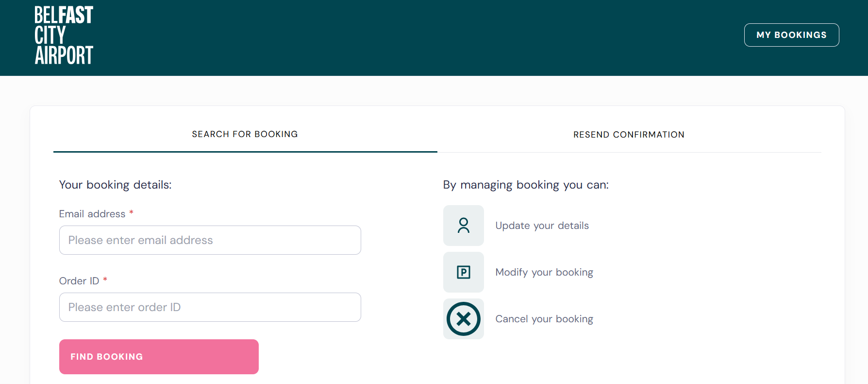Open My Bookings button
This screenshot has width=868, height=384.
pos(791,35)
